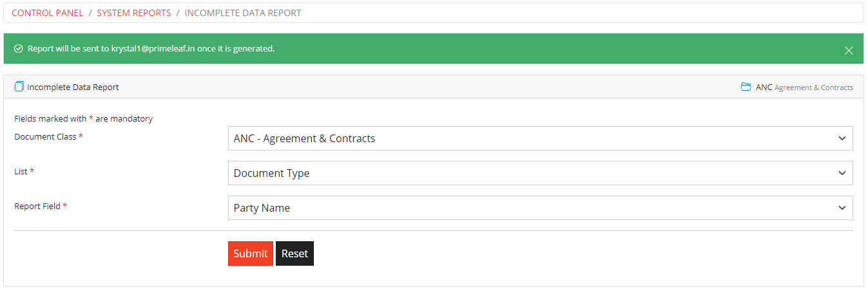Click the Incomplete Data Report document icon
This screenshot has width=868, height=294.
coord(19,86)
